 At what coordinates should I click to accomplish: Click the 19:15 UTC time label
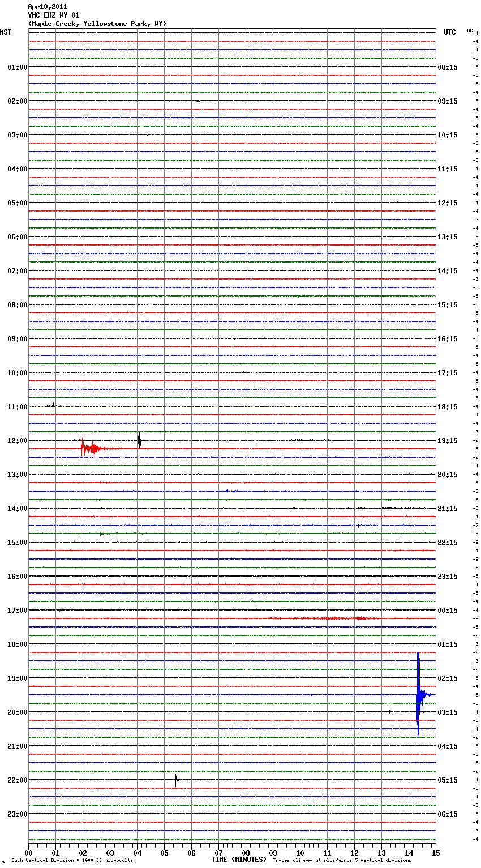pyautogui.click(x=448, y=441)
